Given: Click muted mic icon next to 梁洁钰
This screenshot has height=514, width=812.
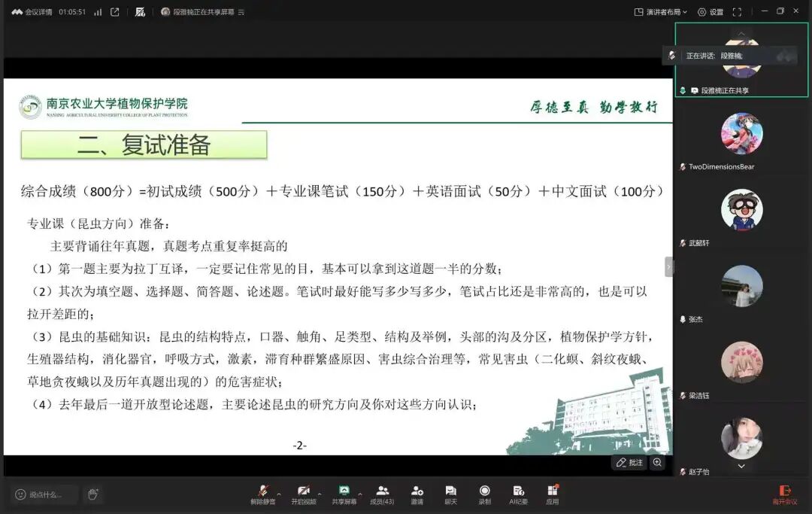Looking at the screenshot, I should pos(683,395).
